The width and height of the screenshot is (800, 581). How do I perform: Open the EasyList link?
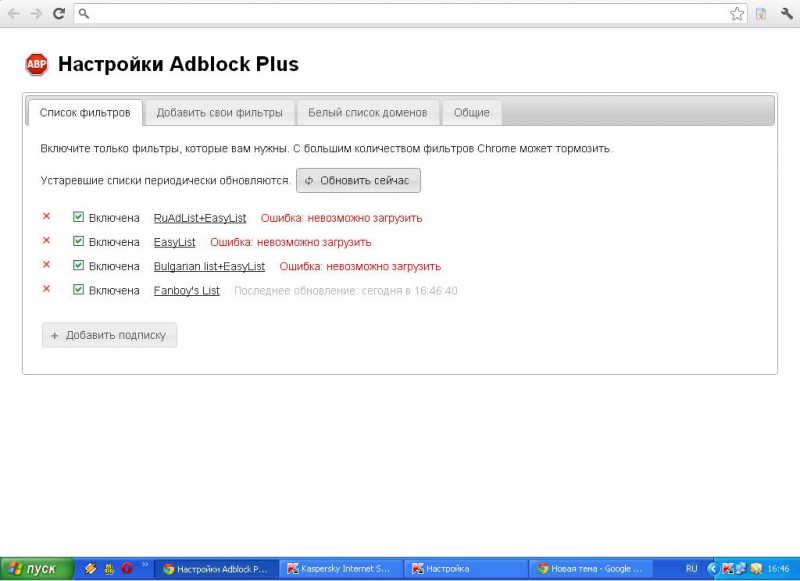[174, 242]
